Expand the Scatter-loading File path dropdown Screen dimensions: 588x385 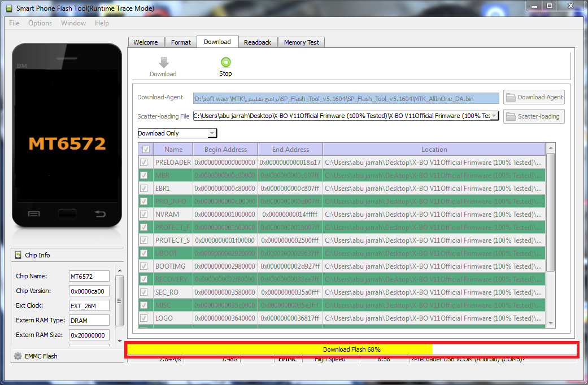coord(494,116)
